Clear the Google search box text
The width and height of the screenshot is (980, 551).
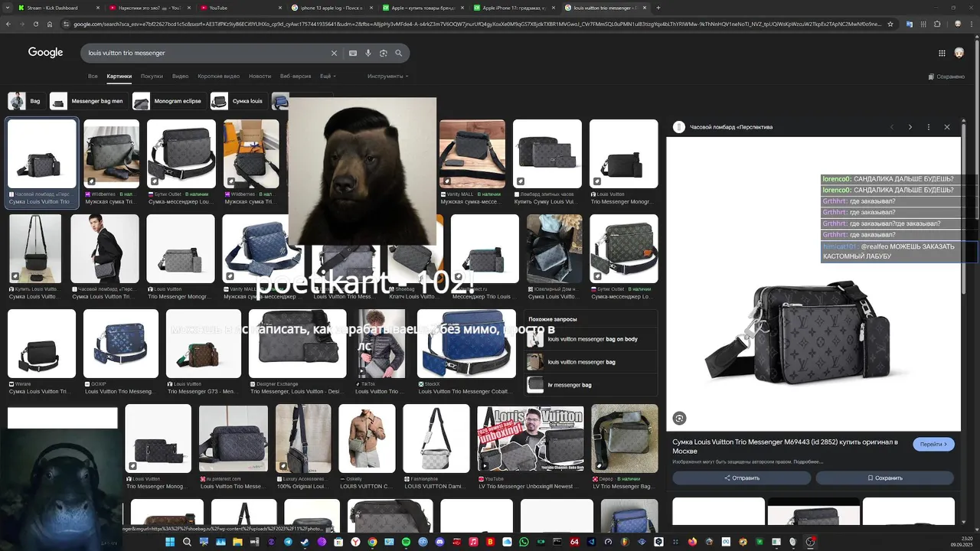334,54
